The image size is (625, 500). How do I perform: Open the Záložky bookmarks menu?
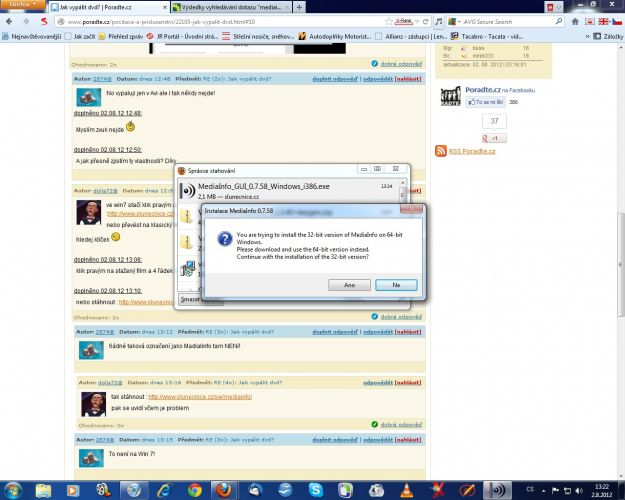point(609,36)
